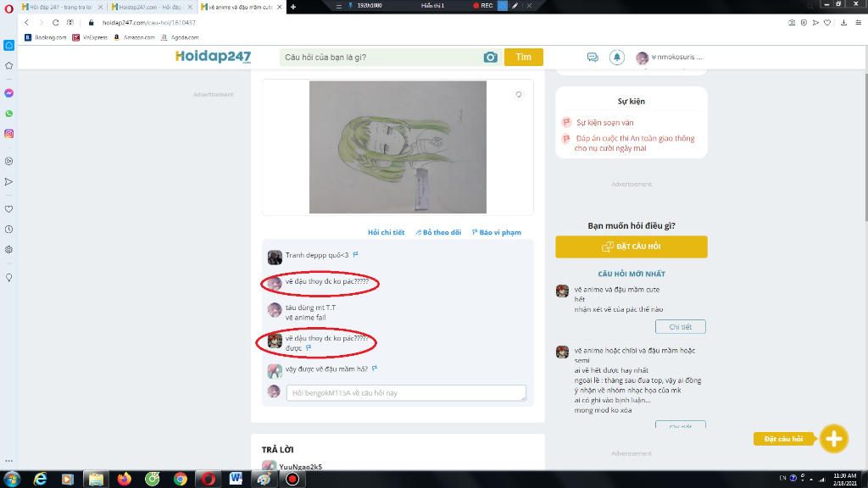Open bookmarks heart in the sidebar
This screenshot has height=488, width=868.
8,208
